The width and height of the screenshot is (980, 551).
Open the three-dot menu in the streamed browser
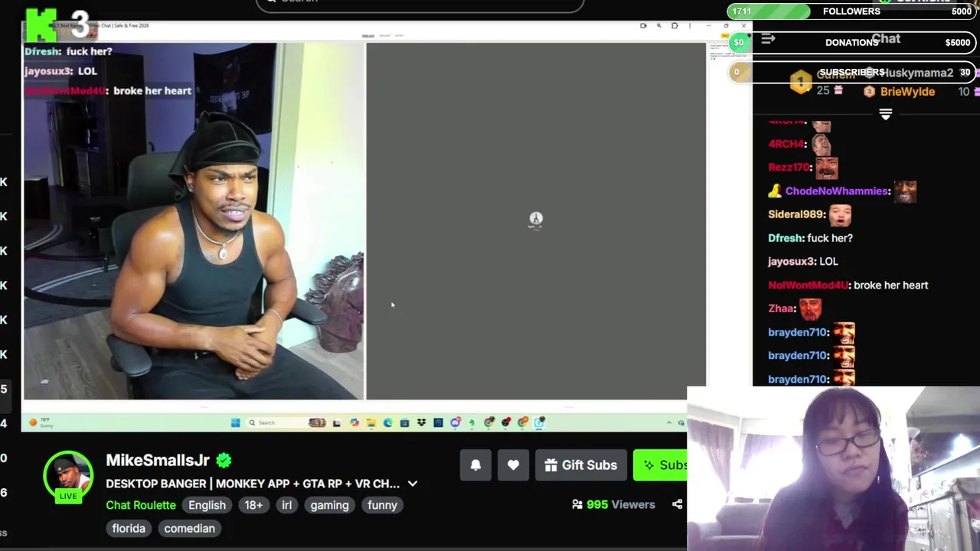pyautogui.click(x=690, y=26)
